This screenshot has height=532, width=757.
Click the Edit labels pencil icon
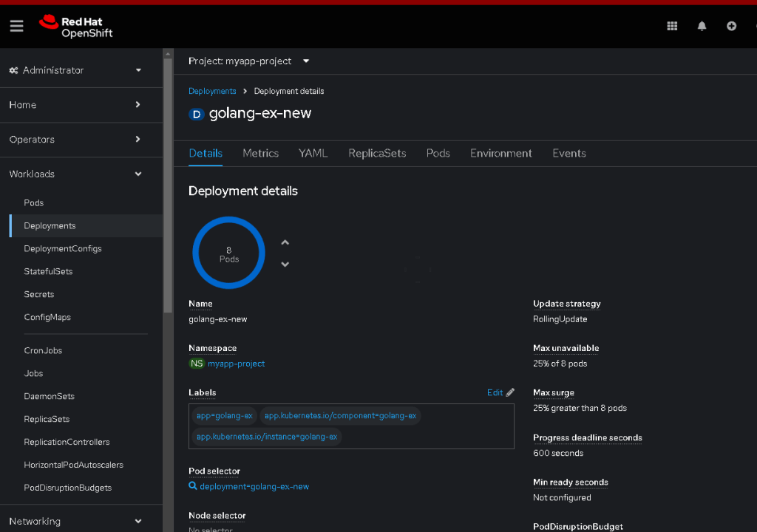pyautogui.click(x=510, y=392)
